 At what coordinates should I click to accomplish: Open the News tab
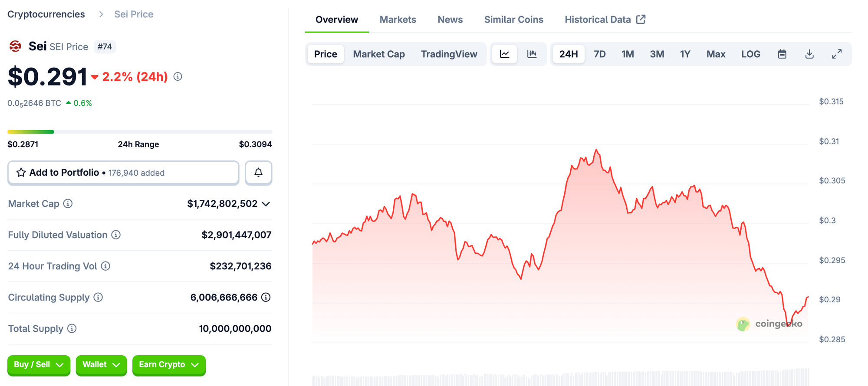(450, 20)
